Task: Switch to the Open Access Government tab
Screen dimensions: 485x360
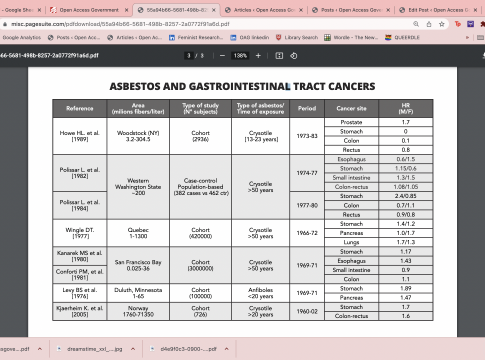Action: (89, 10)
